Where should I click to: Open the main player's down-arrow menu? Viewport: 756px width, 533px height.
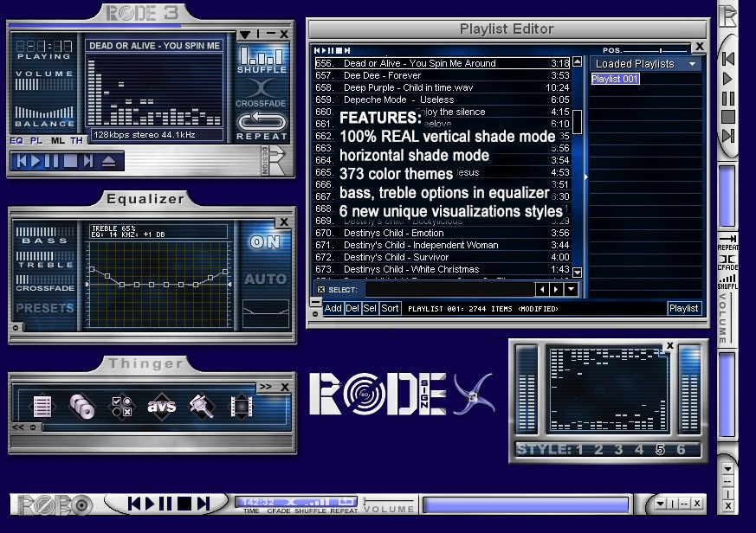pyautogui.click(x=246, y=34)
